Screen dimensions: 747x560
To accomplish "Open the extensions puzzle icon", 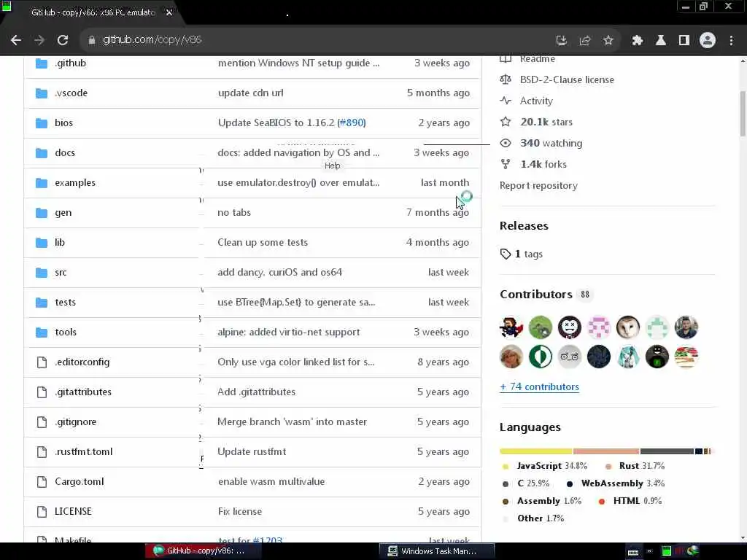I will [638, 41].
